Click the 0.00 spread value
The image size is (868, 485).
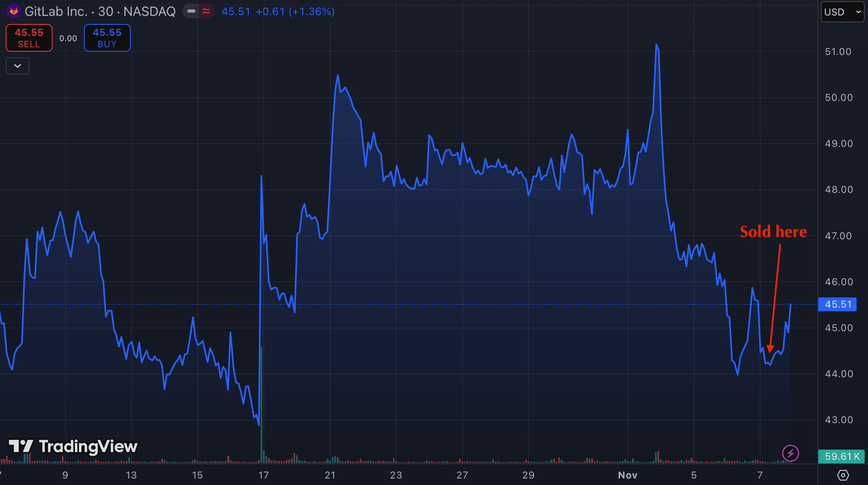(68, 38)
